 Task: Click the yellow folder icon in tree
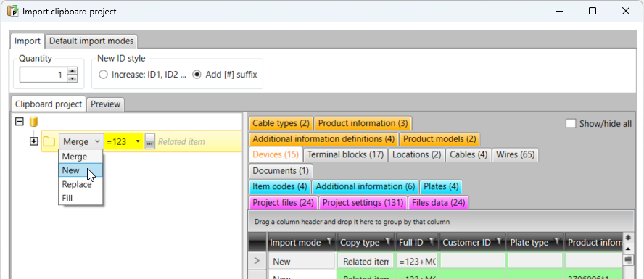(x=49, y=141)
